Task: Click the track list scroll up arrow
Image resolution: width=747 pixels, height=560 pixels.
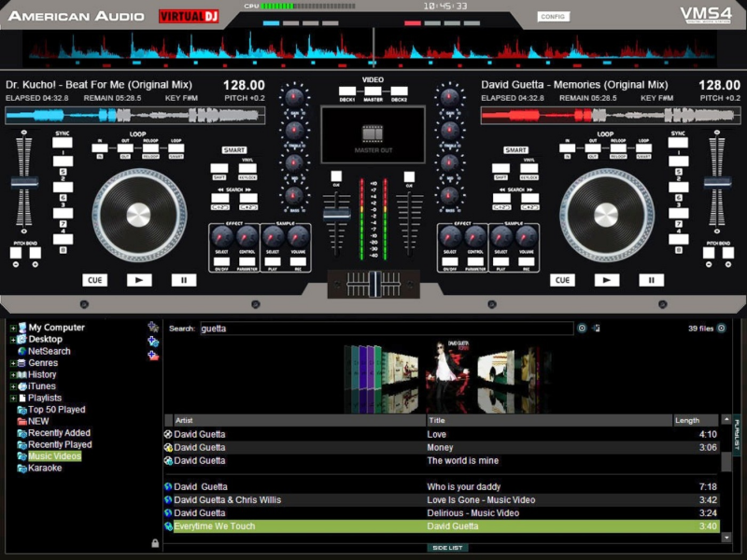Action: click(x=726, y=419)
